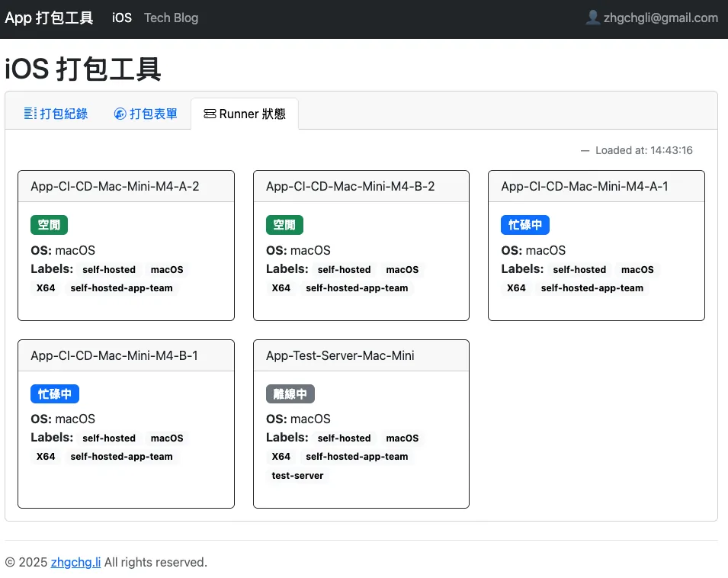
Task: Click 忙碌中 badge on Mac-Mini-M4-A-1 card
Action: coord(525,225)
